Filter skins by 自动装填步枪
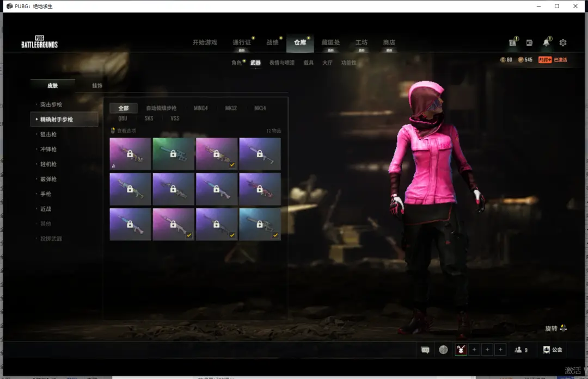The height and width of the screenshot is (379, 588). 161,108
